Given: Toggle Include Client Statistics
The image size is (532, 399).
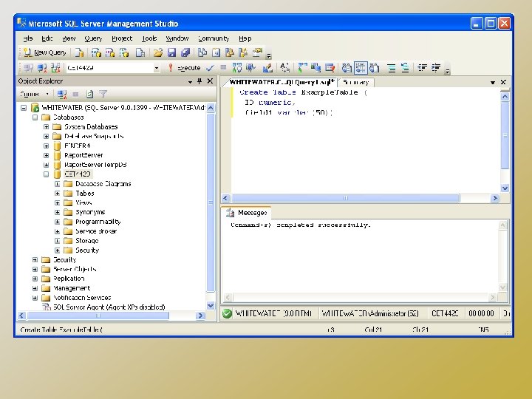Looking at the screenshot, I should pyautogui.click(x=316, y=68).
